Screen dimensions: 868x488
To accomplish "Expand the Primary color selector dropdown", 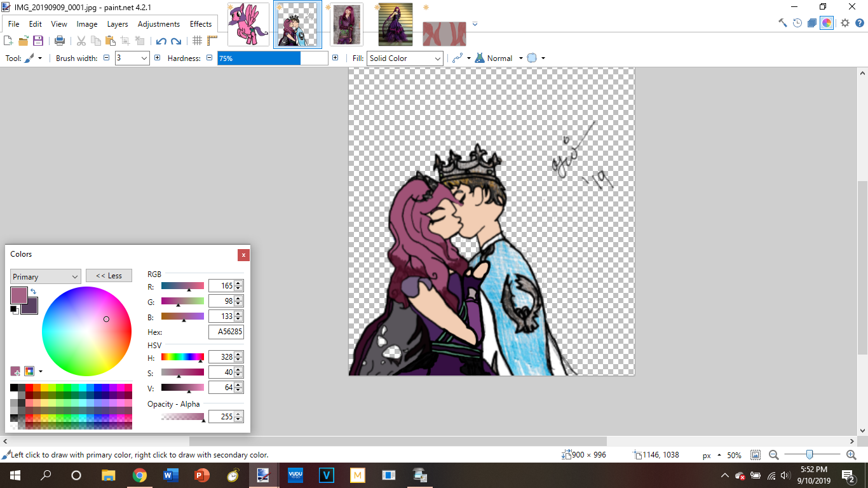I will pos(45,276).
